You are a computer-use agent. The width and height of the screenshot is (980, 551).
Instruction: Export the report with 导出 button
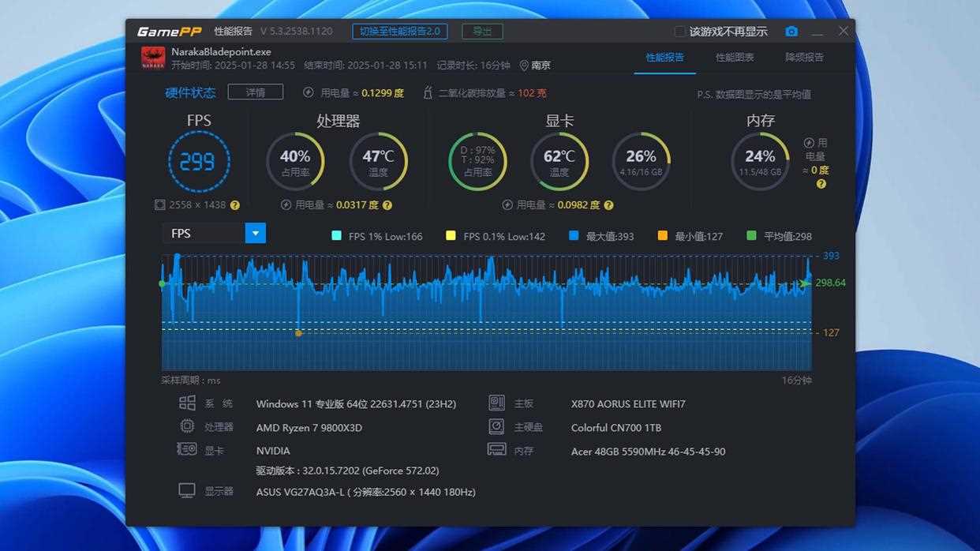pos(482,32)
